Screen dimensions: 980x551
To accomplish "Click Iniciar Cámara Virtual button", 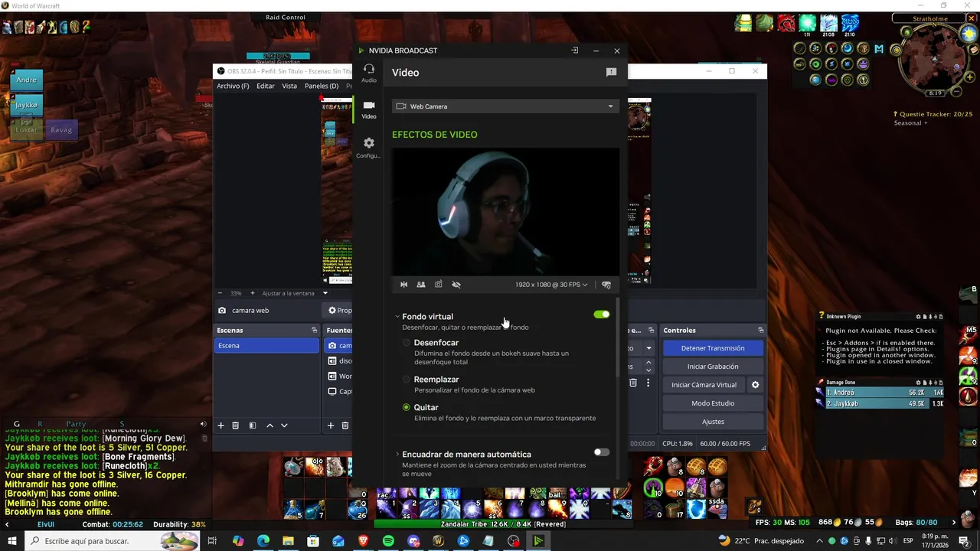I will [704, 385].
